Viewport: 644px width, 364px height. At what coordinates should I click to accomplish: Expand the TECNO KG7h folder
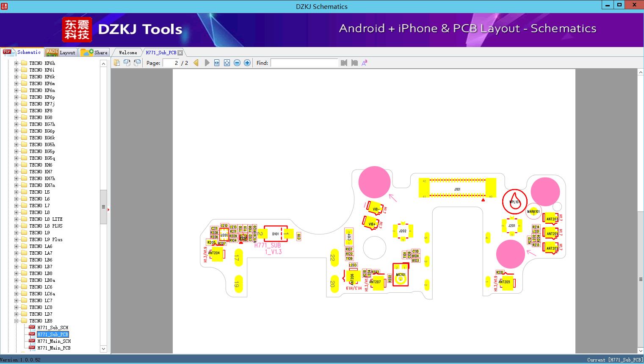(x=16, y=124)
